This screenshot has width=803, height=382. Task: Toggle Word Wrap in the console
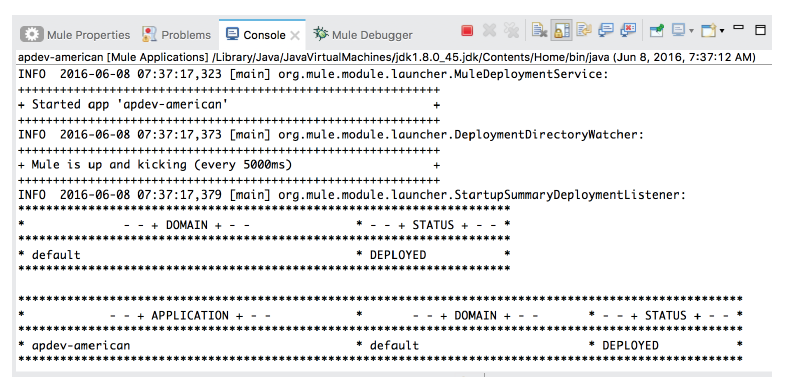(x=583, y=31)
